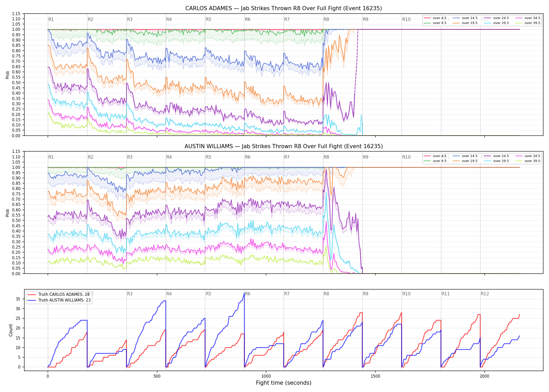The width and height of the screenshot is (549, 392).
Task: Click the R9 round marker in middle chart
Action: tap(365, 157)
